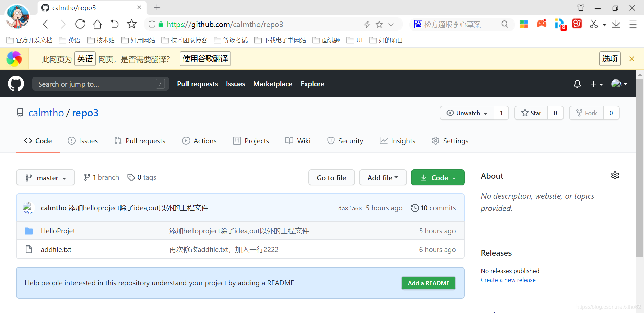The width and height of the screenshot is (644, 313).
Task: Open the user avatar menu
Action: click(x=619, y=84)
